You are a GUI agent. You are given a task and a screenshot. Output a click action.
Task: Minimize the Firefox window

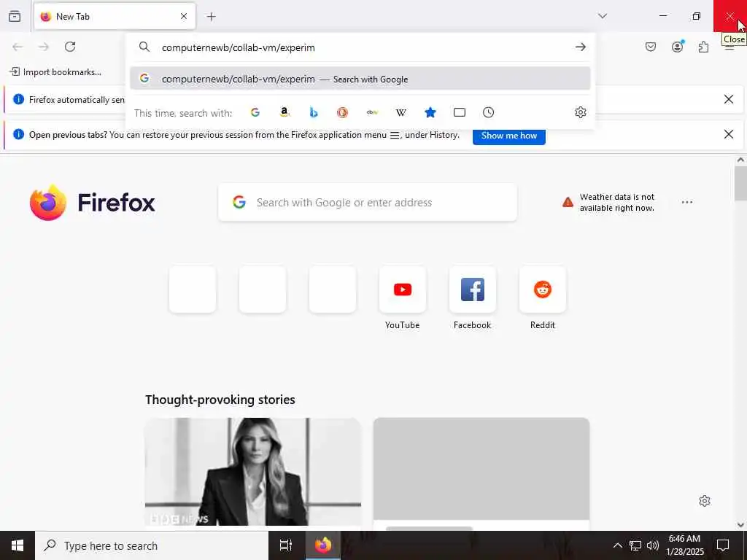[662, 16]
